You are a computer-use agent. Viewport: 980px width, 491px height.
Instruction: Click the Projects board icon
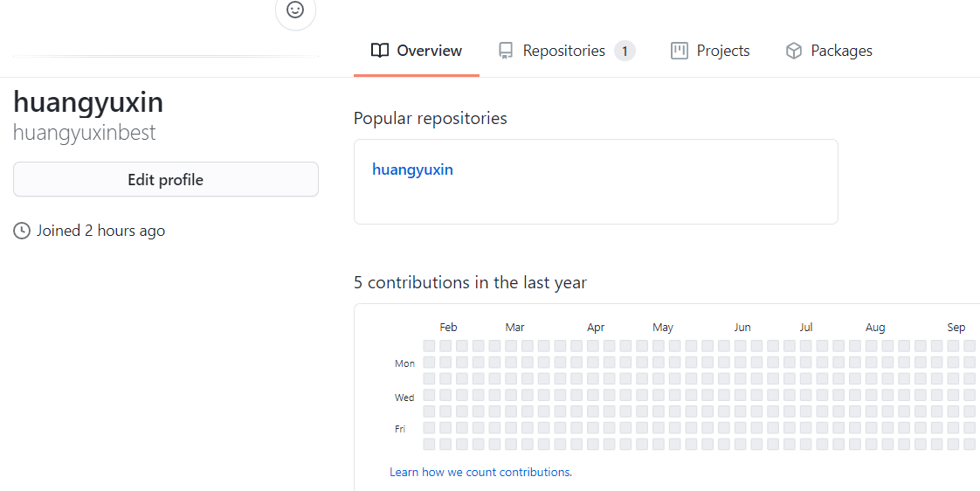click(x=680, y=51)
